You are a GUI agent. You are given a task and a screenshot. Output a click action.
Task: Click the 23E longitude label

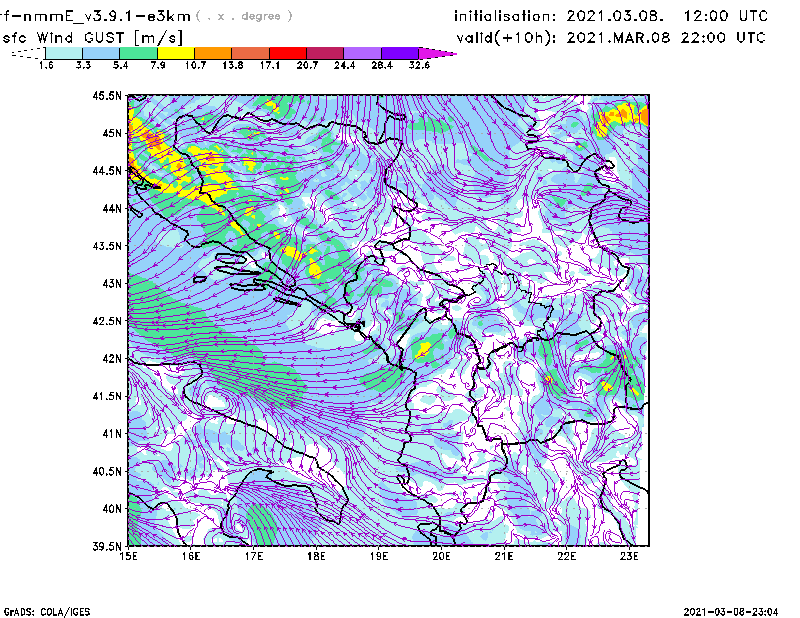coord(629,556)
